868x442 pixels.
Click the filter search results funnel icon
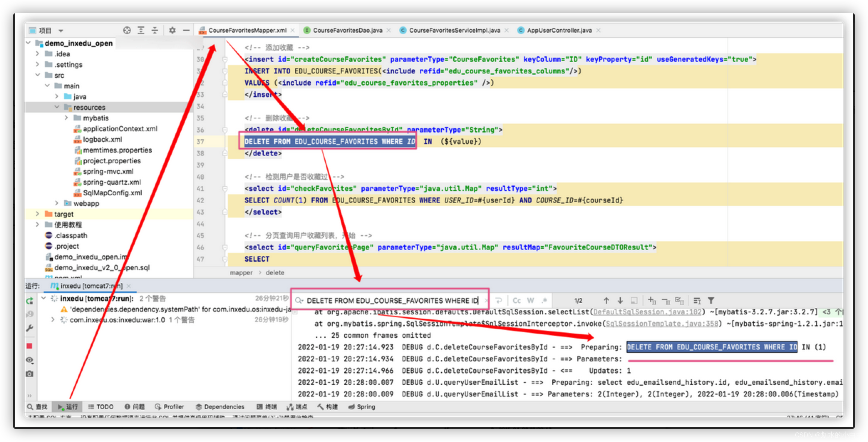point(711,300)
